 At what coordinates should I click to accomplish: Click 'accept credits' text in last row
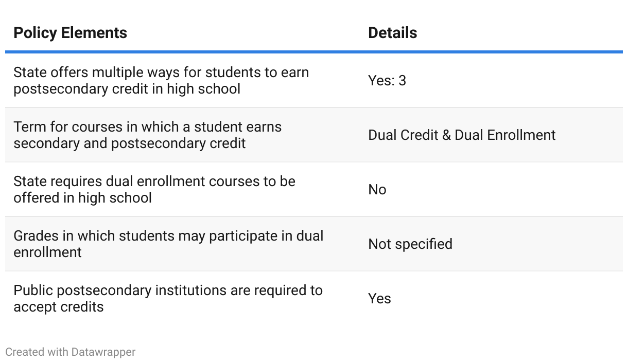[x=59, y=307]
